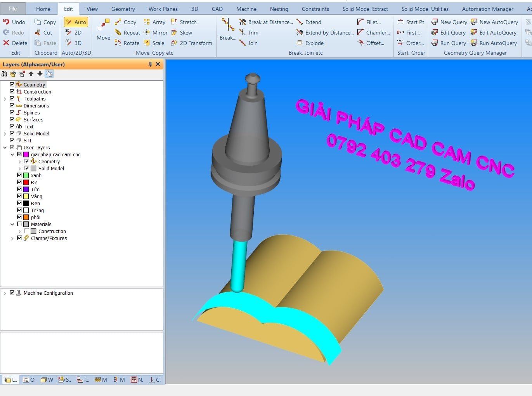The height and width of the screenshot is (396, 532).
Task: Toggle the Toolpaths layer checkbox
Action: (x=12, y=99)
